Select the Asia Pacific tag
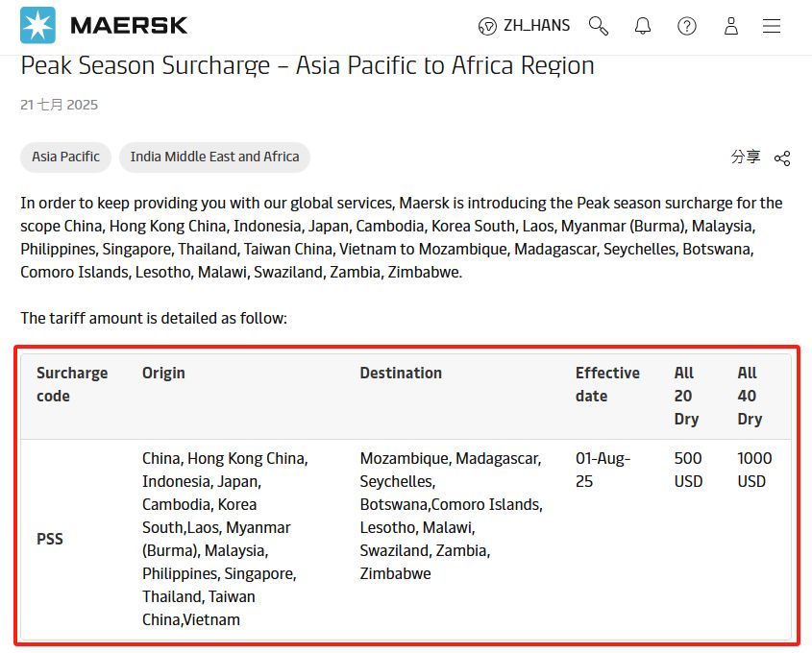The image size is (812, 653). 65,157
